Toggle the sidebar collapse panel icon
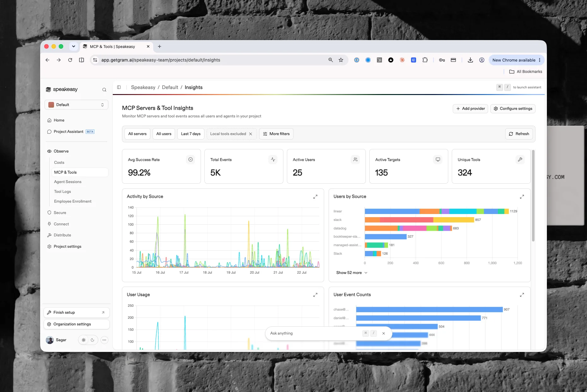 pyautogui.click(x=119, y=87)
